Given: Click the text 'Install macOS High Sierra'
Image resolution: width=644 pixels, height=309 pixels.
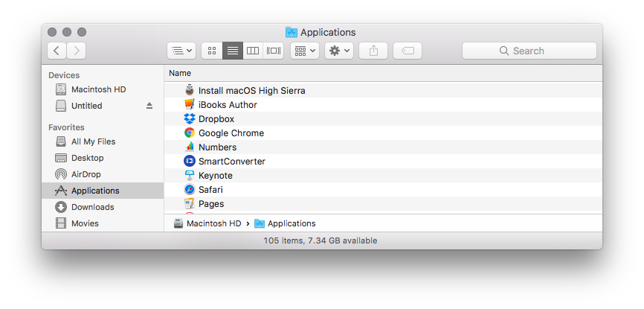Looking at the screenshot, I should click(x=252, y=91).
